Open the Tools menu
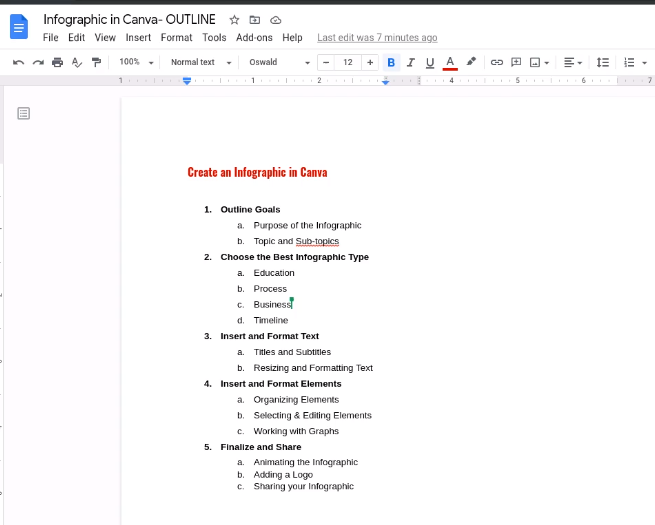The image size is (655, 525). 214,38
